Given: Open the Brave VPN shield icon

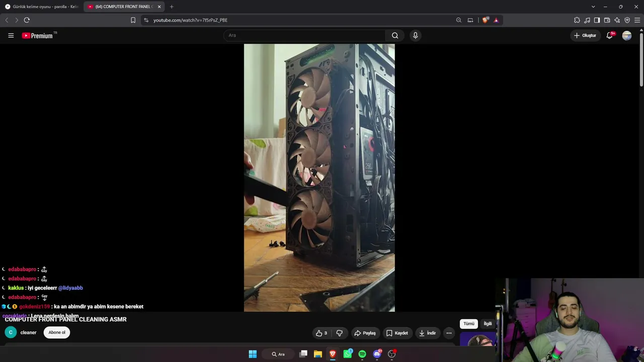Looking at the screenshot, I should [x=627, y=20].
